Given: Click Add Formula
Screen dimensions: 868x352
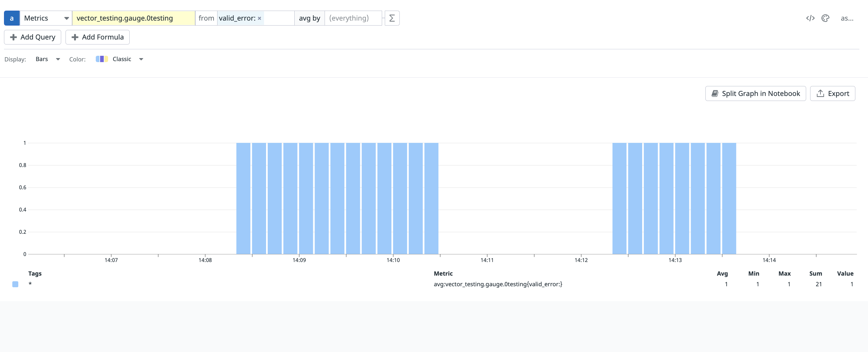Looking at the screenshot, I should pyautogui.click(x=97, y=37).
